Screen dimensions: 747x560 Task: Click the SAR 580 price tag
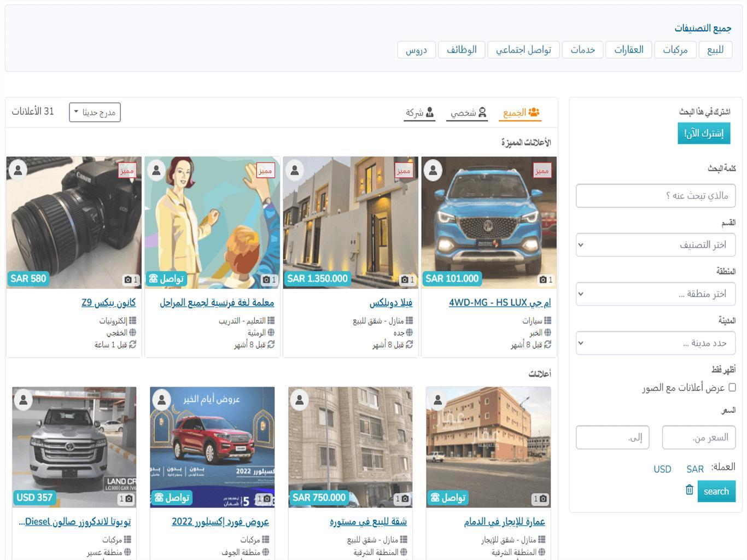click(28, 278)
